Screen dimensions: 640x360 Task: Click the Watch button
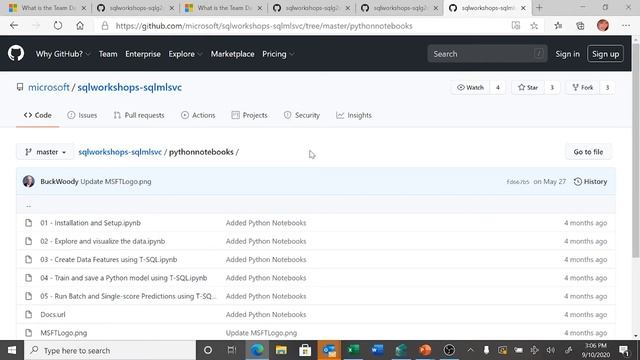[x=470, y=87]
